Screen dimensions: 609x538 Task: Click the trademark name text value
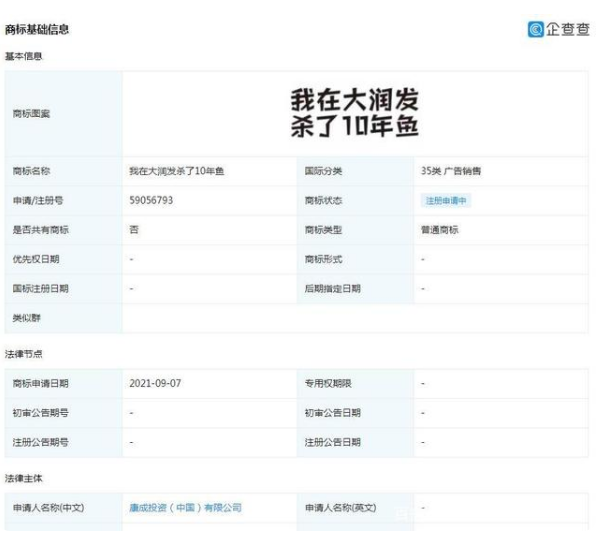pos(176,171)
